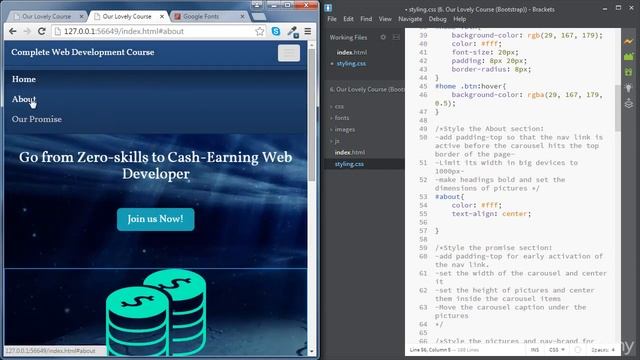Expand the images folder in project tree
This screenshot has height=360, width=640.
(x=344, y=129)
